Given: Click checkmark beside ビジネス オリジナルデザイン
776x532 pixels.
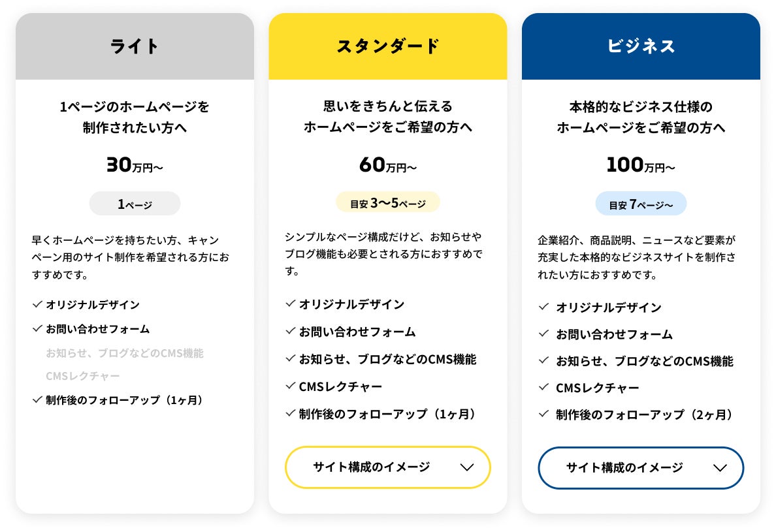Looking at the screenshot, I should click(x=544, y=307).
